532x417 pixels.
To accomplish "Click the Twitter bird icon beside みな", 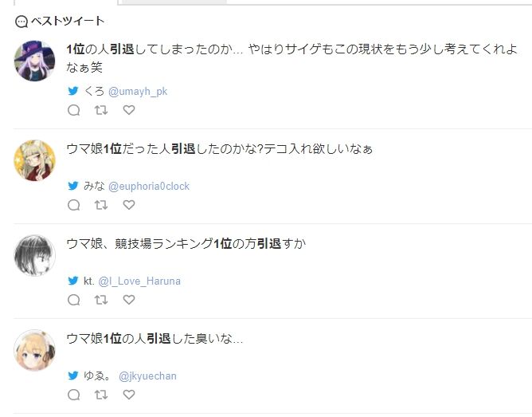I will (x=73, y=187).
